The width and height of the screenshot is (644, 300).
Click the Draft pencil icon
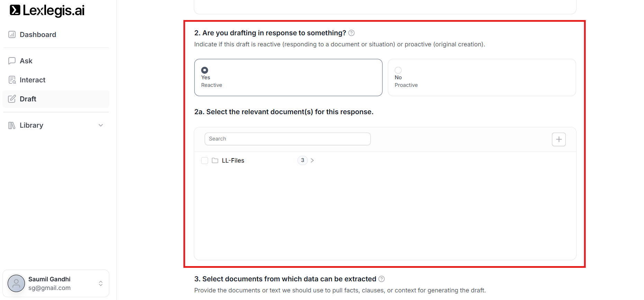12,99
